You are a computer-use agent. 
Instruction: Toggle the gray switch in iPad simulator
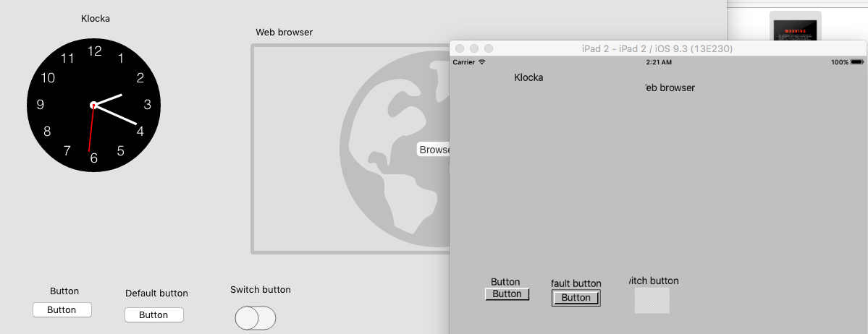click(652, 300)
